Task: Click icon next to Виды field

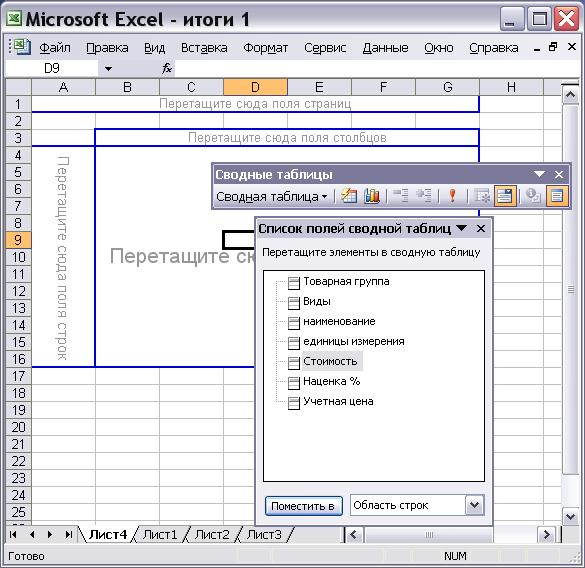Action: (294, 303)
